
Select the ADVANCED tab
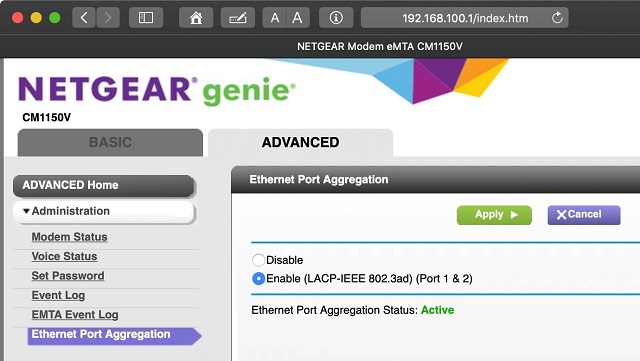(300, 143)
